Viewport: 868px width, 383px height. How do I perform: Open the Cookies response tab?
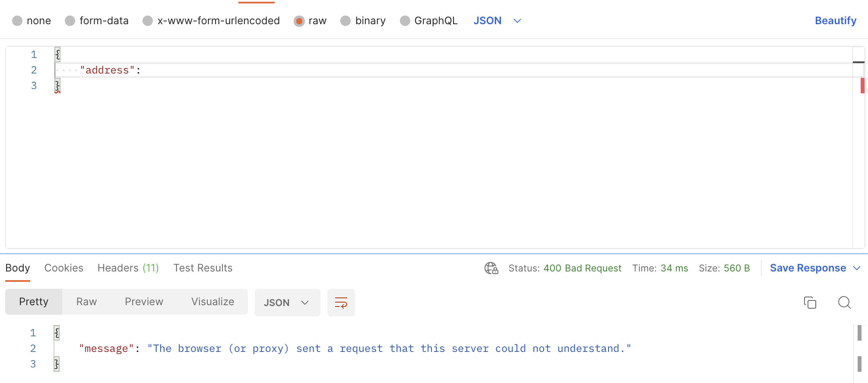point(63,268)
